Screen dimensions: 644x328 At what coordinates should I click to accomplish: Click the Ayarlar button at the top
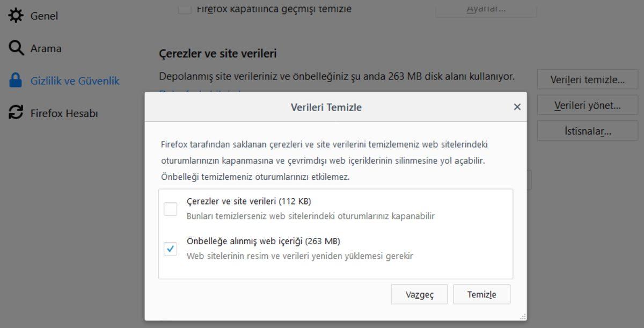tap(486, 8)
